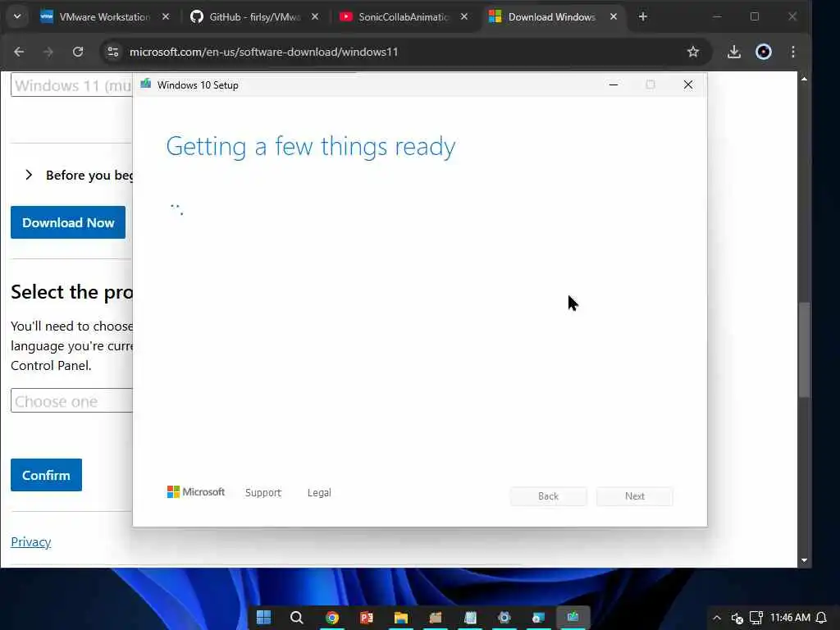Open the Notepad icon on the taskbar
This screenshot has height=630, width=840.
coord(470,618)
